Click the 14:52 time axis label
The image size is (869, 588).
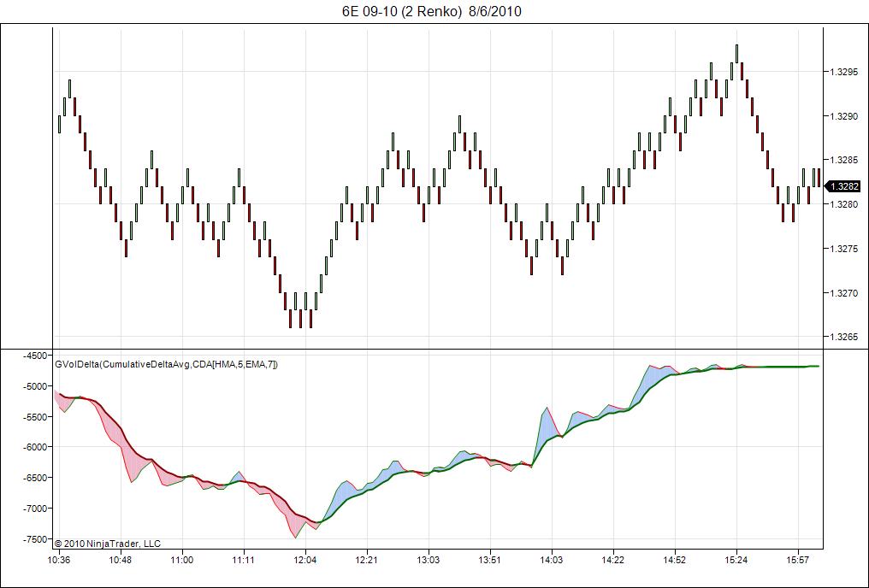(675, 560)
